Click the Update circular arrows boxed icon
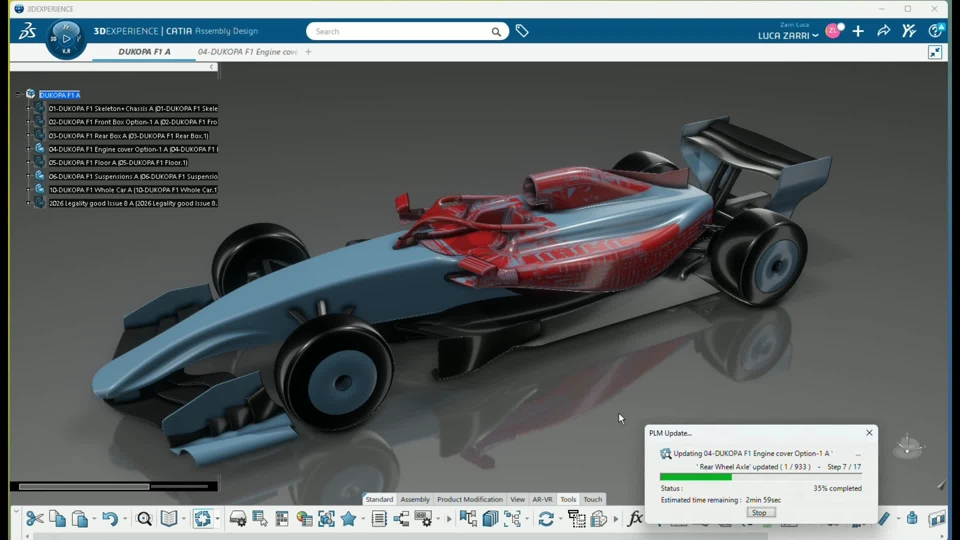Image resolution: width=960 pixels, height=540 pixels. (x=203, y=519)
